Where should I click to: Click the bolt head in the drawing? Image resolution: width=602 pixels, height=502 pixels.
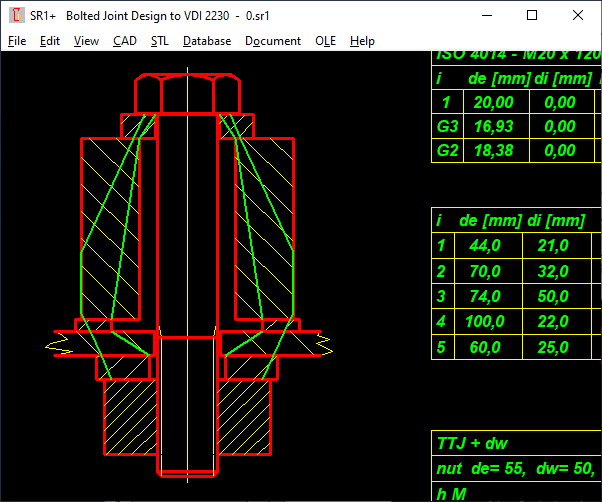pos(186,94)
